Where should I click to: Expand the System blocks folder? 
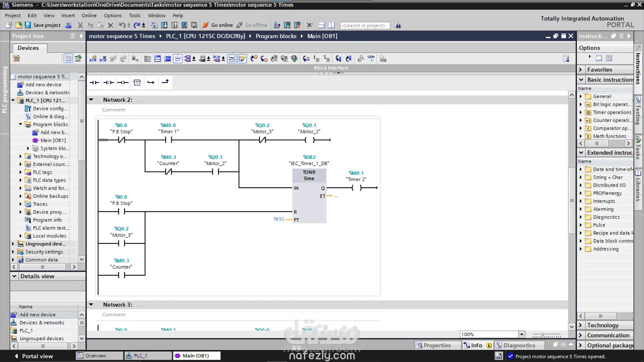(28, 148)
